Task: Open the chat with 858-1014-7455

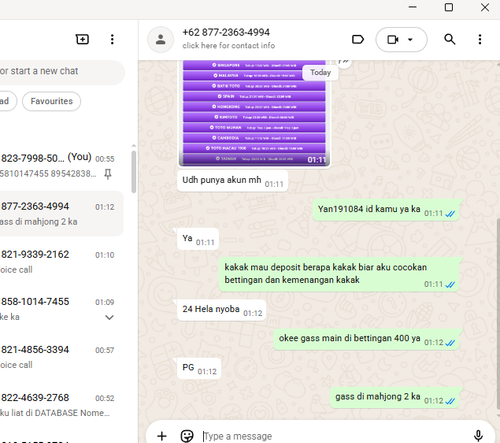Action: (x=62, y=309)
